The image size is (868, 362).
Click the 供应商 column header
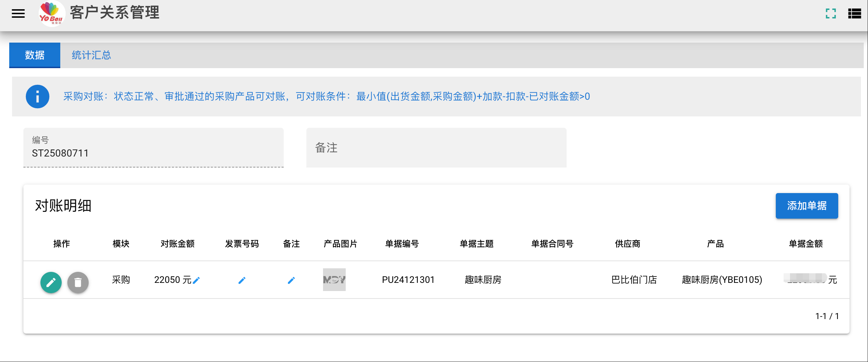coord(627,244)
